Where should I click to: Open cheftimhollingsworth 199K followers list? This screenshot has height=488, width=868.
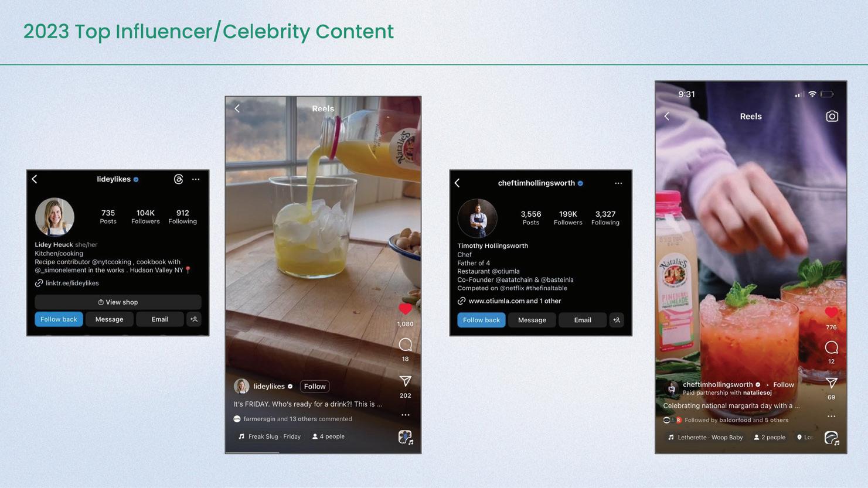tap(568, 217)
